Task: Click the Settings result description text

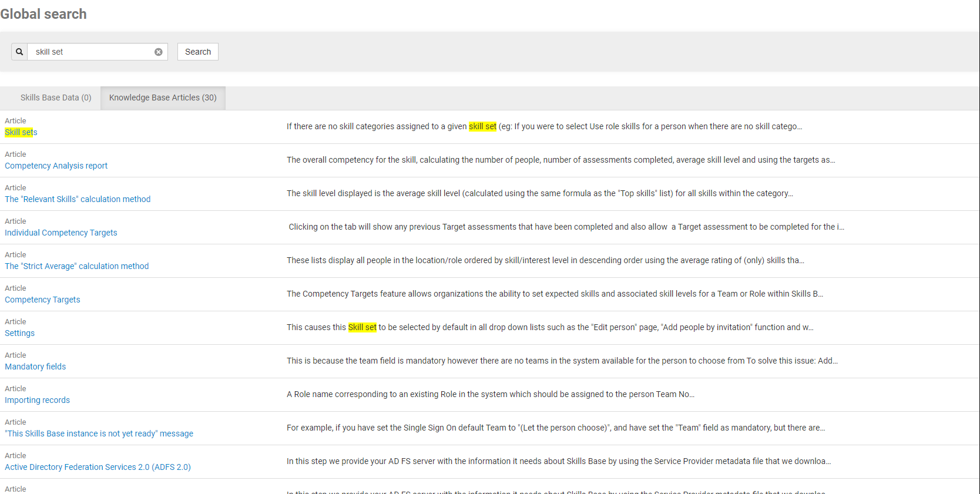Action: click(x=549, y=327)
